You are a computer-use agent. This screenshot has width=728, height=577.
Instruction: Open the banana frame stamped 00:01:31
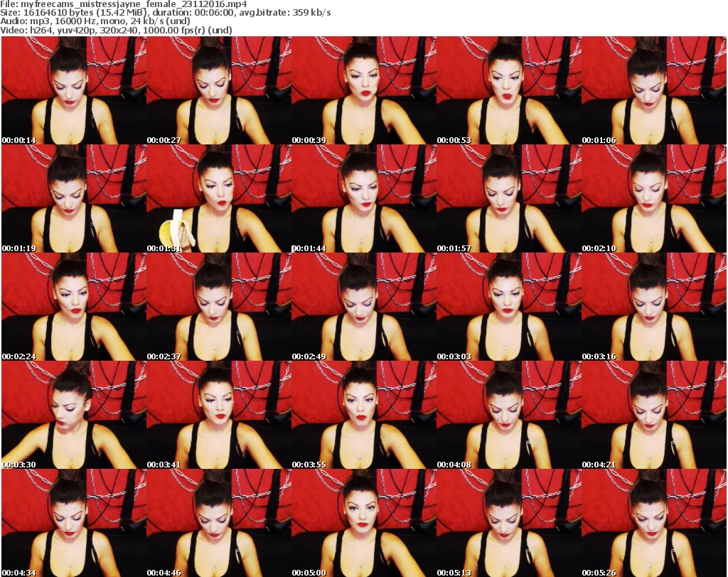click(x=219, y=198)
